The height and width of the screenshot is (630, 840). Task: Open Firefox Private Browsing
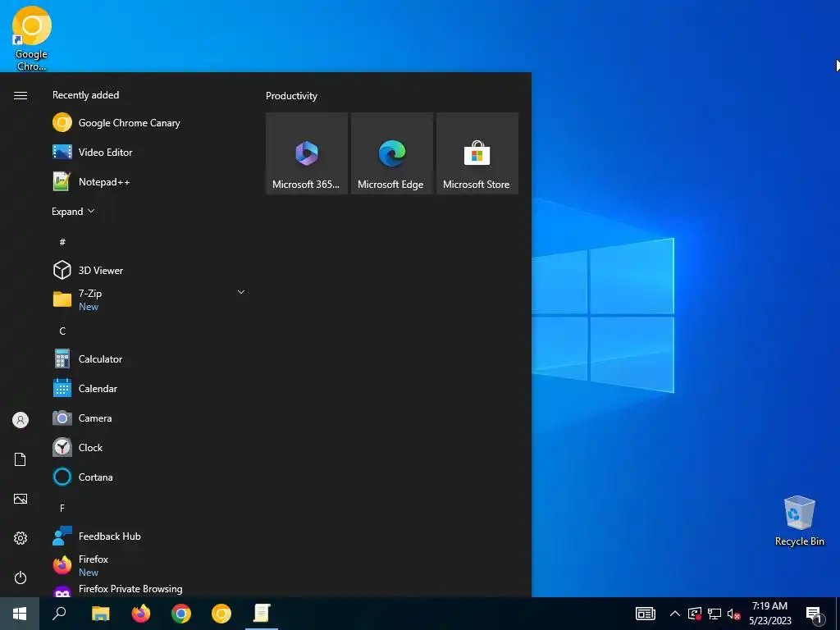point(150,589)
